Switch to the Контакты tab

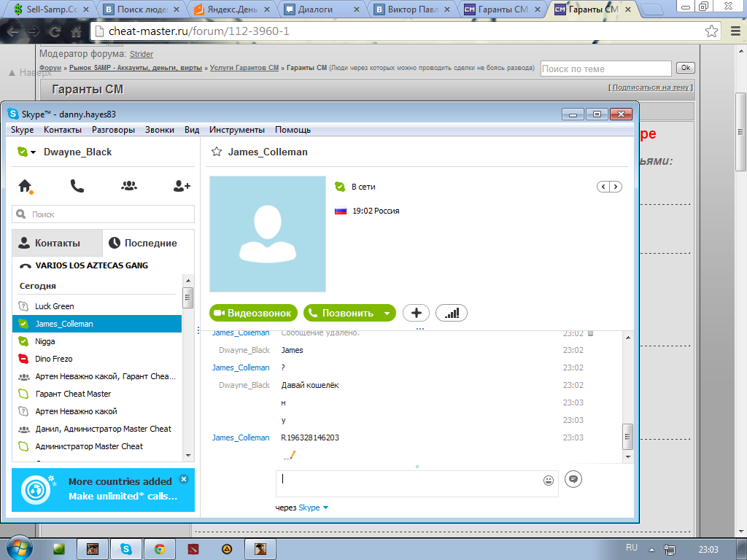(57, 243)
